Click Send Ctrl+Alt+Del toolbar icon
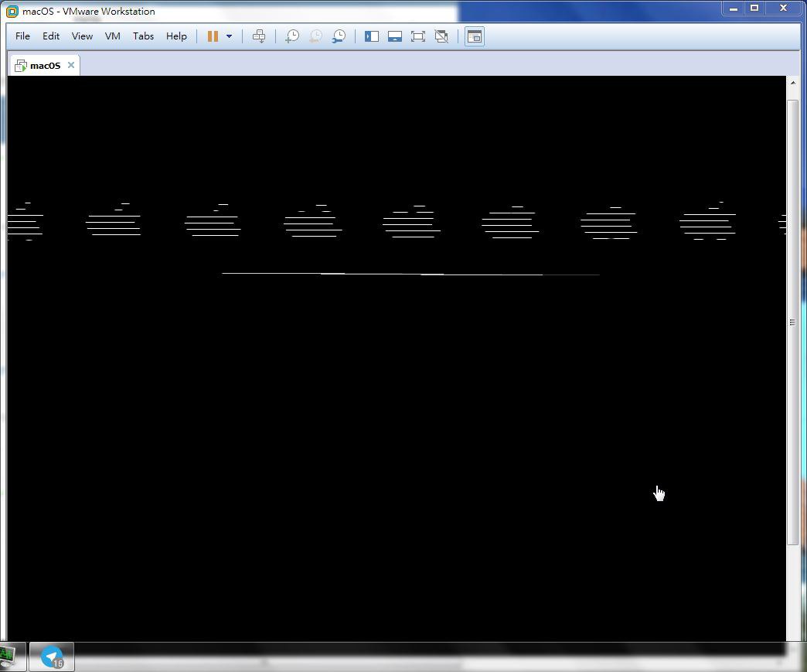Viewport: 807px width, 672px height. 259,36
